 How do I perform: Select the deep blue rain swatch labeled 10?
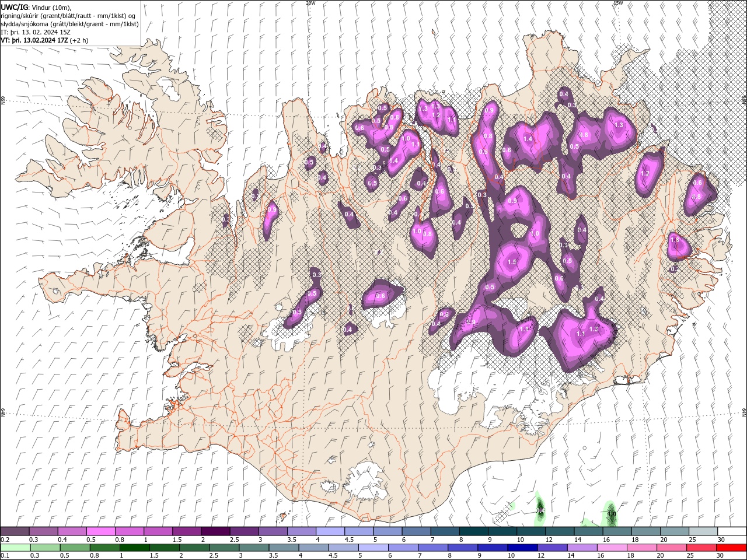[x=522, y=548]
